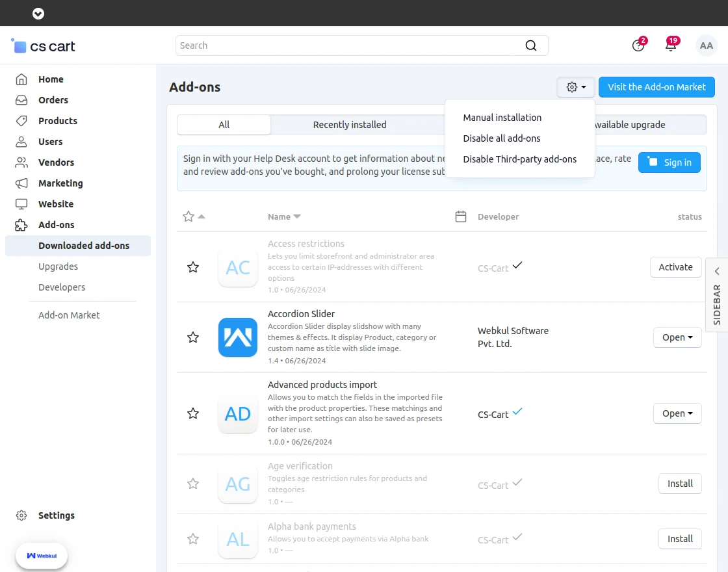Open Developers in the sidebar

(62, 287)
